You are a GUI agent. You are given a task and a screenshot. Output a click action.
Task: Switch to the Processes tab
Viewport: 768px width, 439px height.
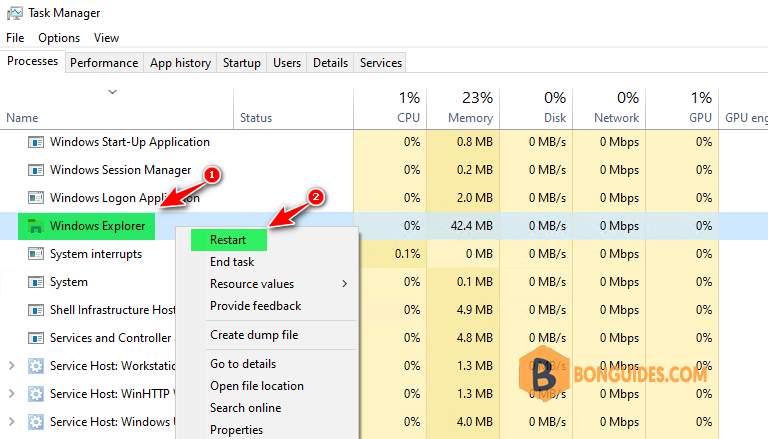pyautogui.click(x=32, y=61)
